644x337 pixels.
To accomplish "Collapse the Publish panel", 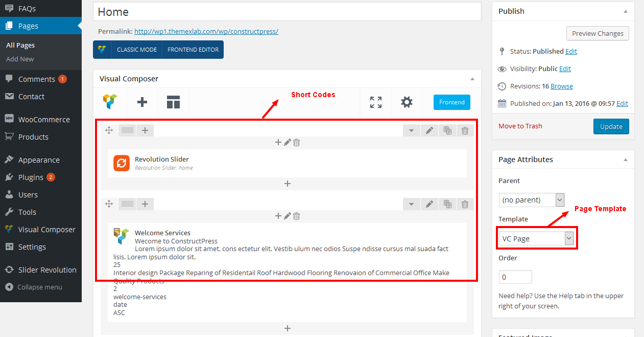I will tap(626, 11).
